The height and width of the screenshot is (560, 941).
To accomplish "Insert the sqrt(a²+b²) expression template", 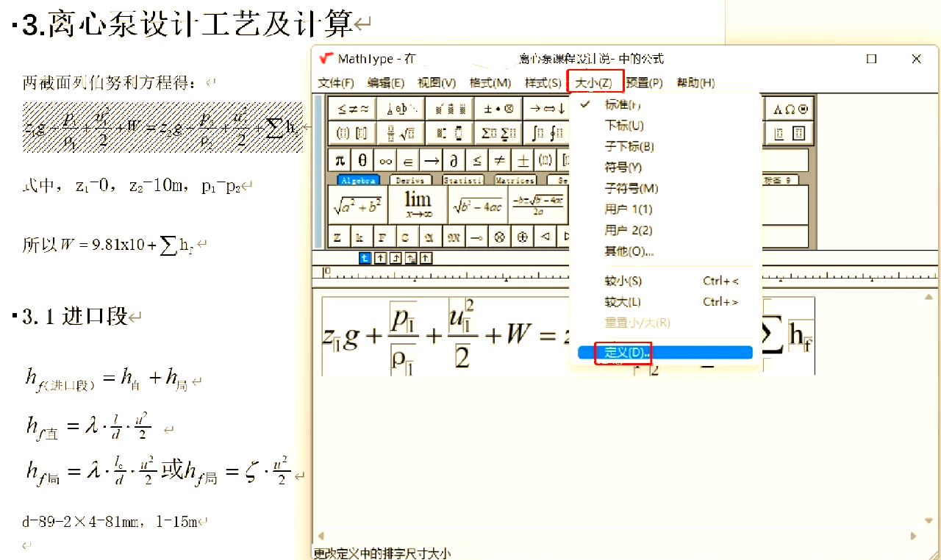I will 357,206.
